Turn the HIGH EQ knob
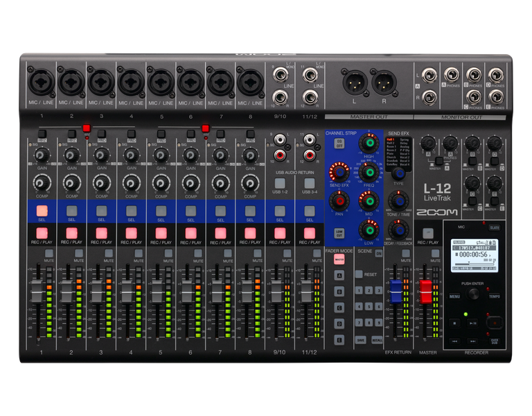The width and height of the screenshot is (532, 416). coord(369,144)
